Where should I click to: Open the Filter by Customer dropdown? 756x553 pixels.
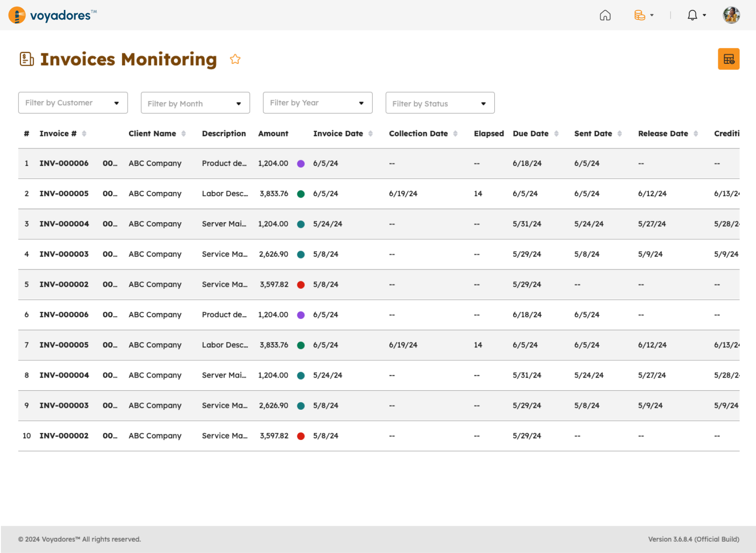pos(73,103)
